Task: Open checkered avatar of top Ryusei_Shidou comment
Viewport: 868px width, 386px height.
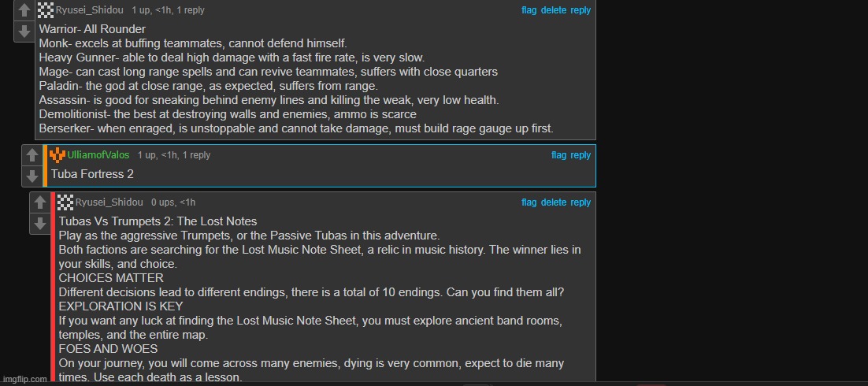Action: [x=46, y=10]
